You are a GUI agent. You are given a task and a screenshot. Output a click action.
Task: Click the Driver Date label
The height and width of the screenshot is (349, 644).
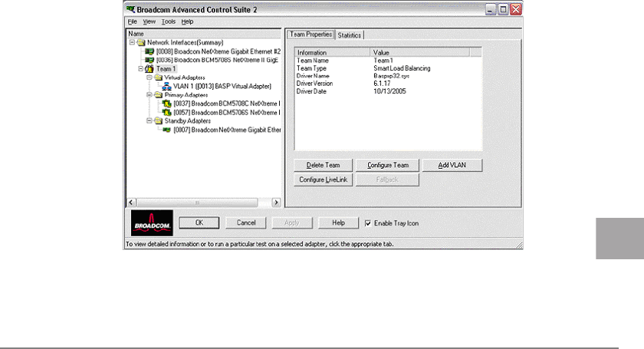click(x=311, y=91)
